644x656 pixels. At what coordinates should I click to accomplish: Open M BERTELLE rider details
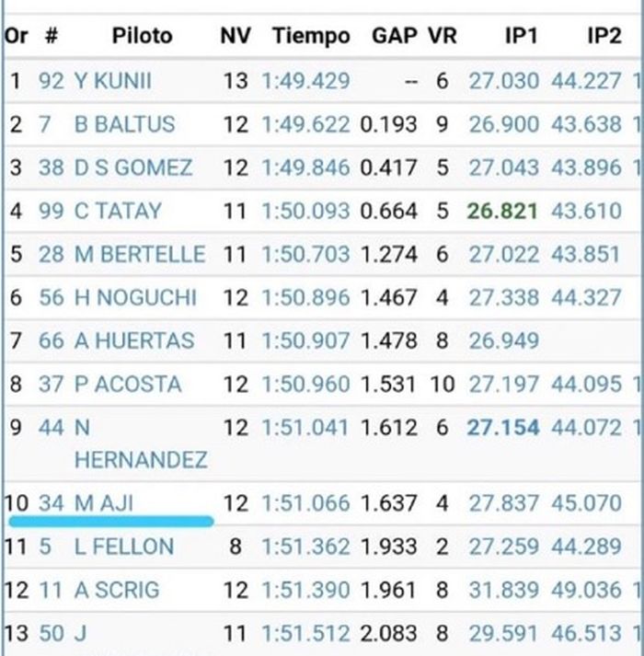(140, 254)
